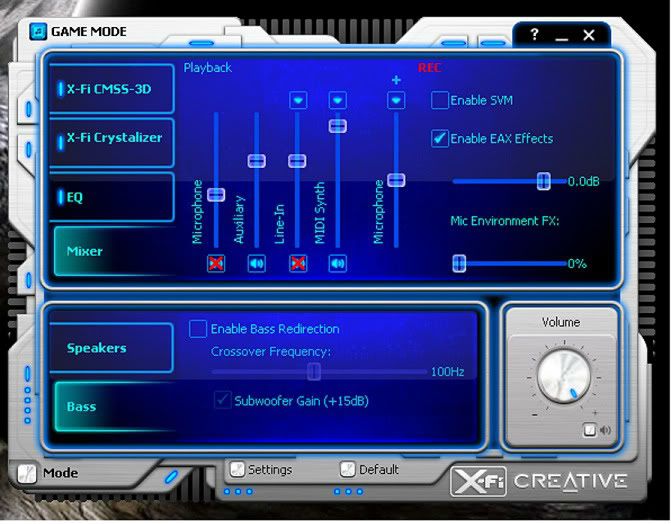Click the speaker icon beside volume mute
The width and height of the screenshot is (671, 524).
pyautogui.click(x=605, y=429)
